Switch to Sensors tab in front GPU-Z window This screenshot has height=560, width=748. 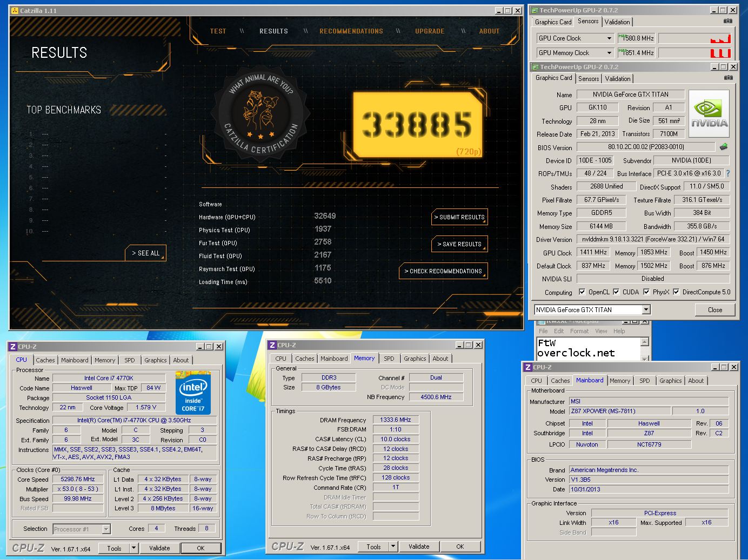tap(589, 79)
